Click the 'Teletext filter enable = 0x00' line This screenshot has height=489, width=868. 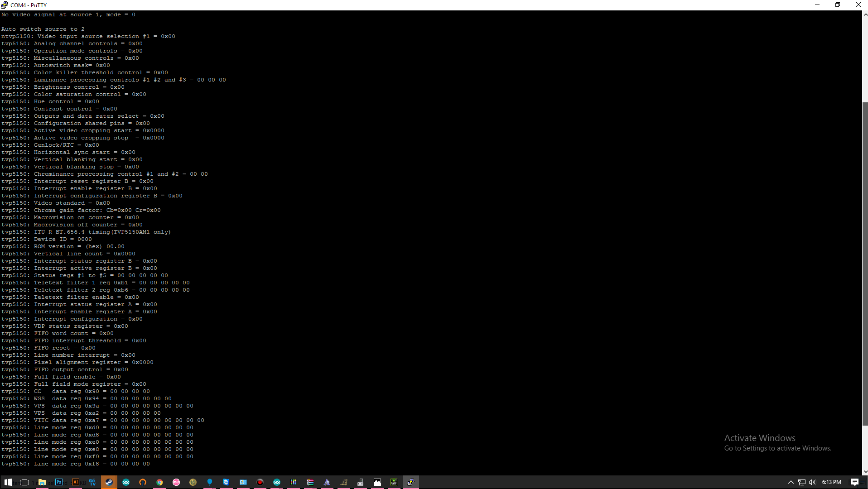point(70,297)
